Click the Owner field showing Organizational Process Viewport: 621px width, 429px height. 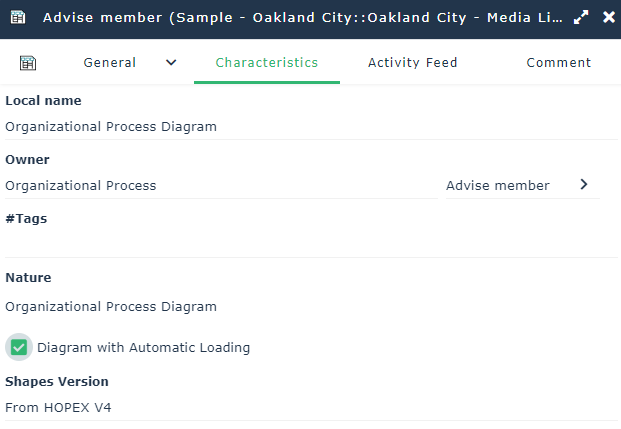tap(220, 186)
